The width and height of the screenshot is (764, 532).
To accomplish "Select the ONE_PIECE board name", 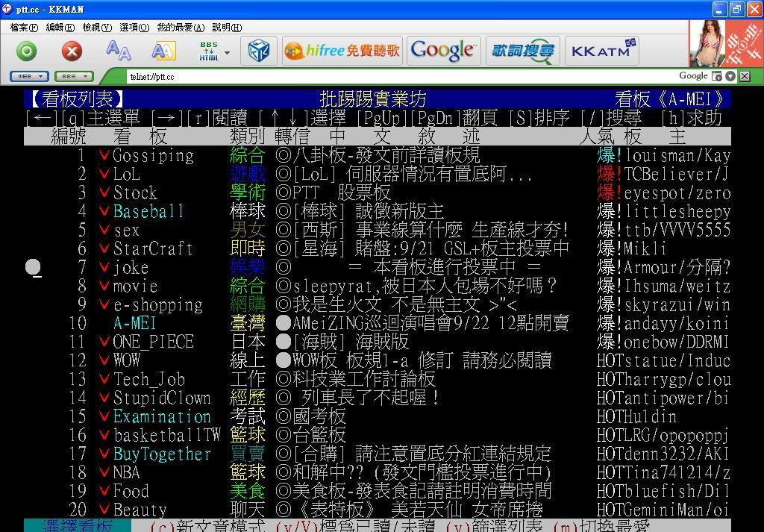I will pos(153,342).
